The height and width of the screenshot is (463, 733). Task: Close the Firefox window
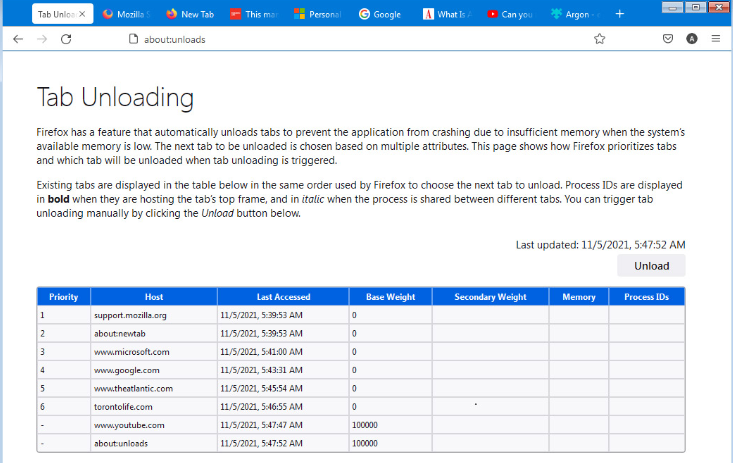pos(719,7)
